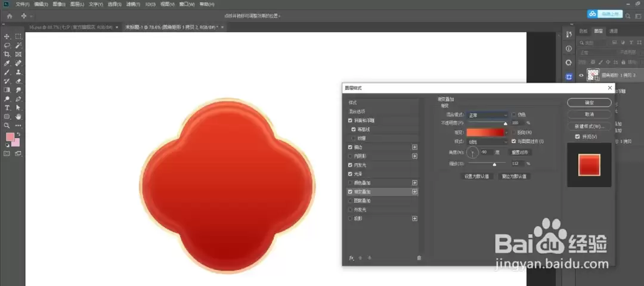Enable the Reverse gradient checkbox
The width and height of the screenshot is (644, 286).
pos(514,132)
